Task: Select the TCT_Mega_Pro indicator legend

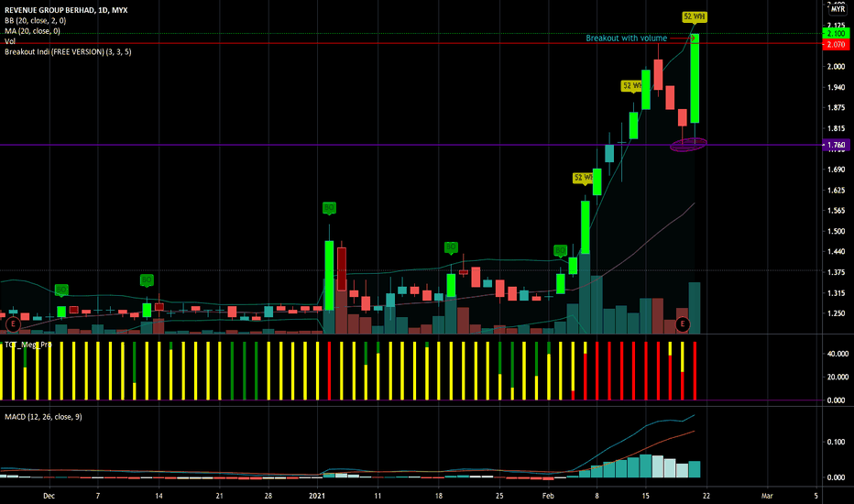Action: [x=28, y=345]
